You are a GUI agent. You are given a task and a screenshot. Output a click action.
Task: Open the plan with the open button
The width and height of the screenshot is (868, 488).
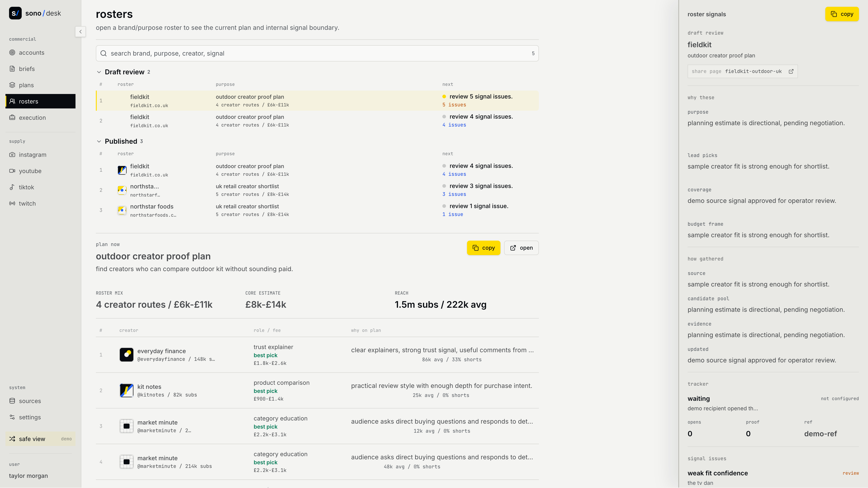(521, 248)
